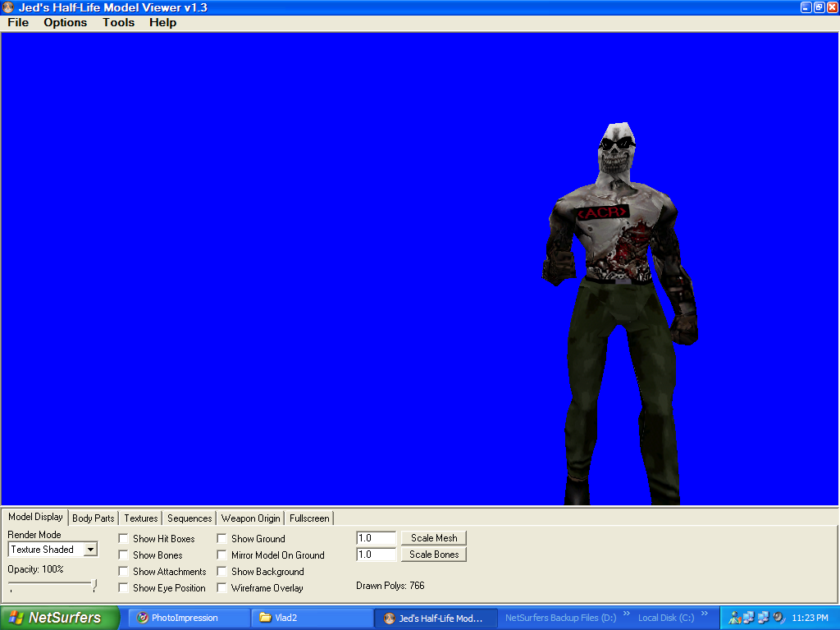Switch to the Weapon Origin tab
The width and height of the screenshot is (840, 630).
coord(251,518)
